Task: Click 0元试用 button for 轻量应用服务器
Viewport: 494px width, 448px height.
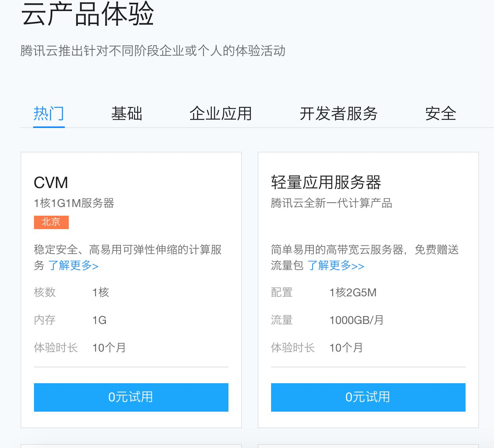Action: click(368, 397)
